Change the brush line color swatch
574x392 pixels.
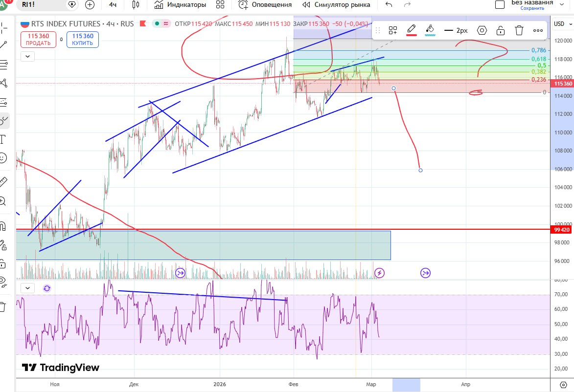pos(412,30)
